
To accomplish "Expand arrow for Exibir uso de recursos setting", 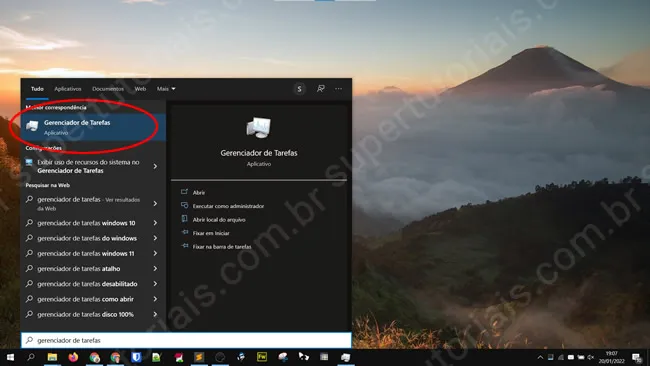I will coord(155,166).
